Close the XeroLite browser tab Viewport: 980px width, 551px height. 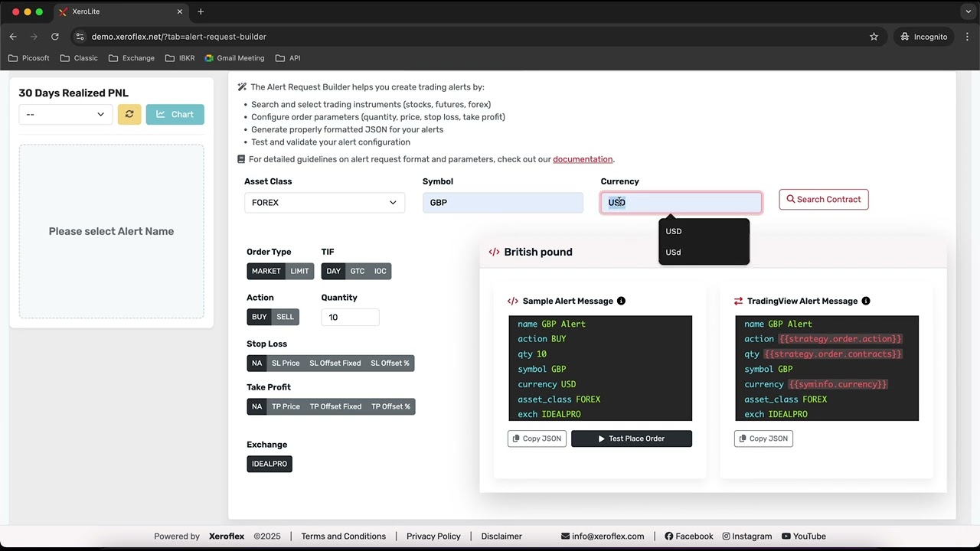click(180, 11)
